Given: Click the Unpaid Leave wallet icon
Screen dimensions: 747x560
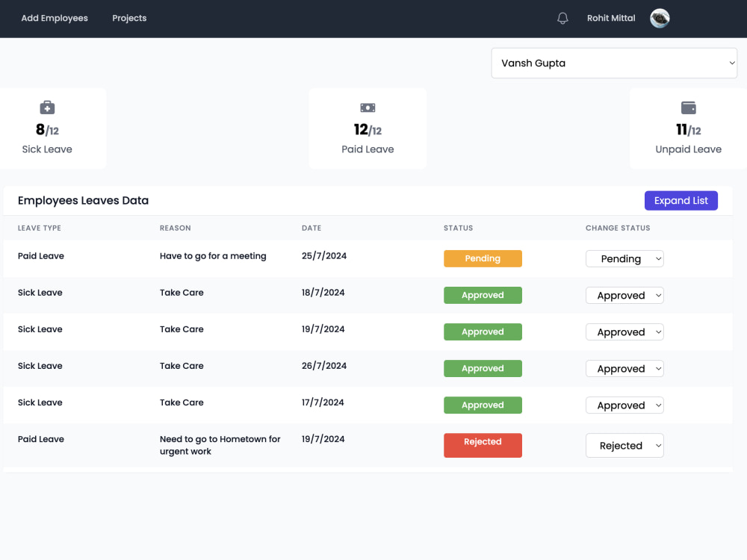Looking at the screenshot, I should point(689,108).
